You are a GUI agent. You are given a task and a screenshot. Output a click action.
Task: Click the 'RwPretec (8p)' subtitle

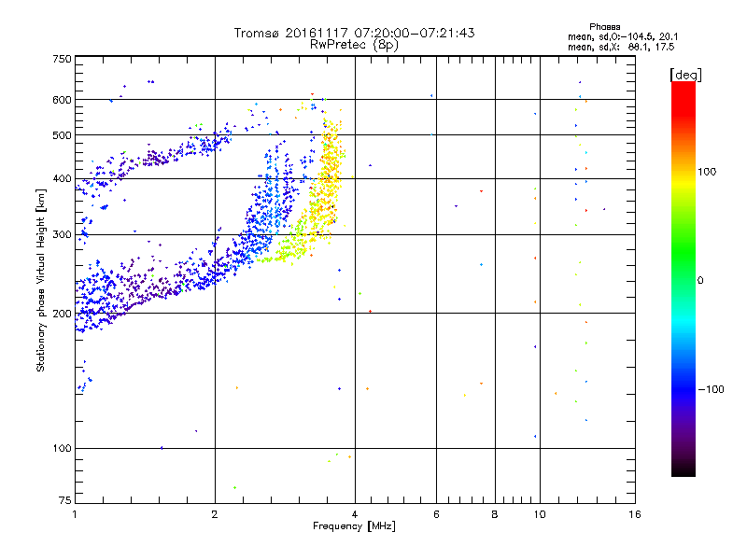click(x=354, y=45)
